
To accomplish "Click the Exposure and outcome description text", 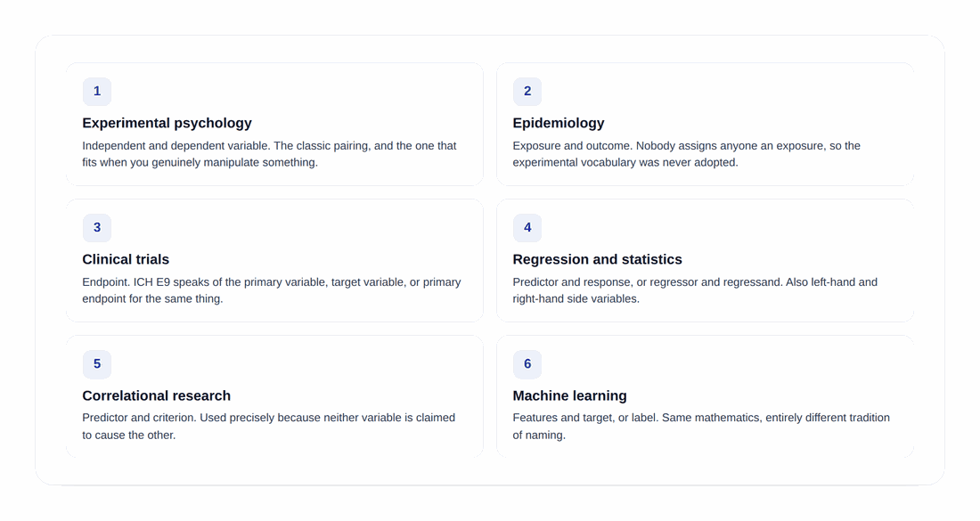I will pos(686,154).
